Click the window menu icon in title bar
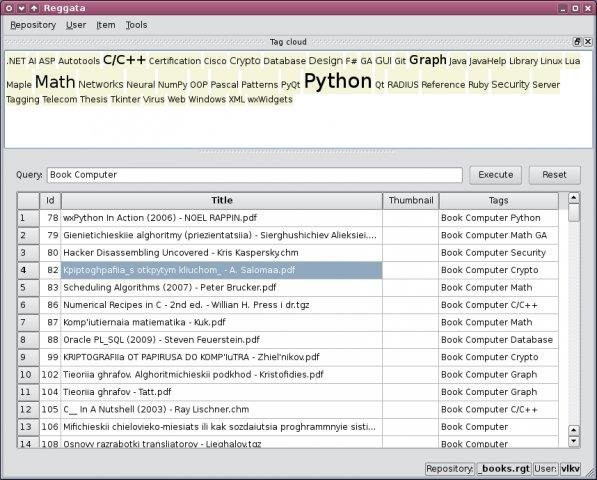Screen dimensions: 597x480 point(9,8)
